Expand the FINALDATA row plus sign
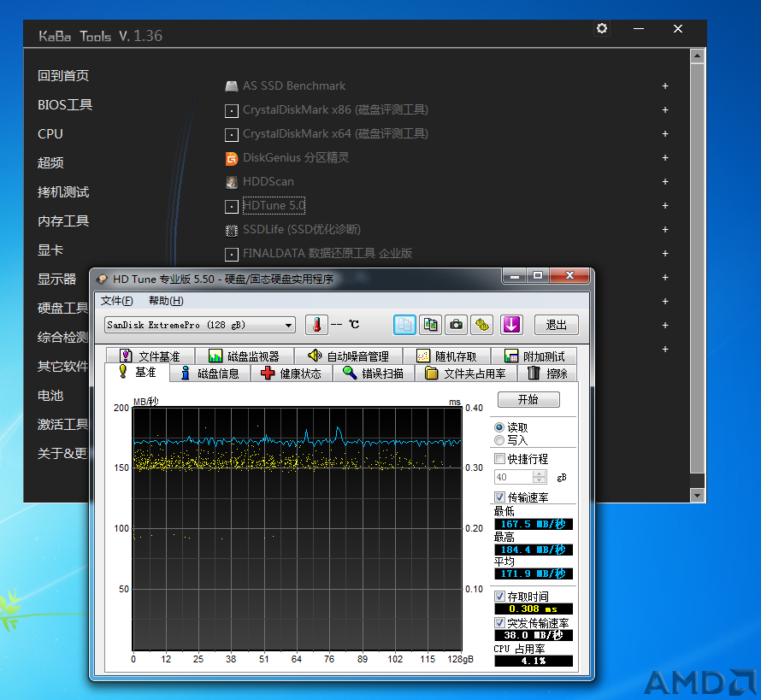This screenshot has height=700, width=761. [665, 253]
